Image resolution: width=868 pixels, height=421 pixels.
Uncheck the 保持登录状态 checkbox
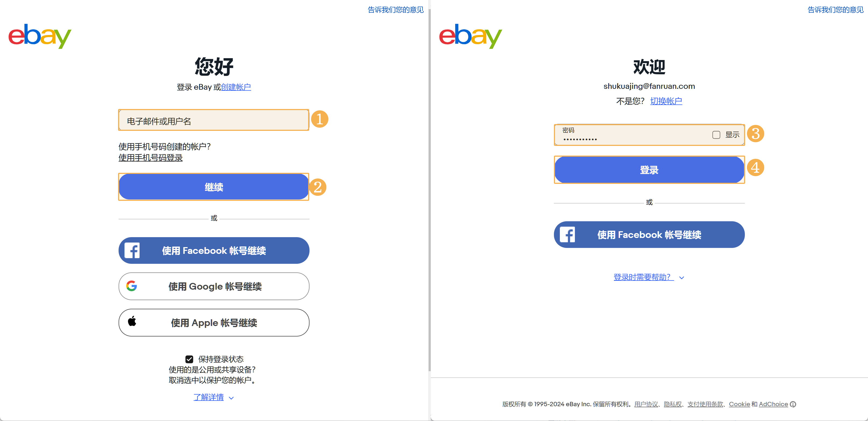coord(189,359)
